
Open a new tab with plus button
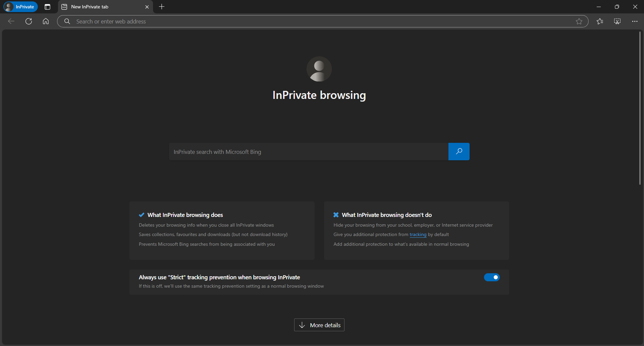(162, 7)
